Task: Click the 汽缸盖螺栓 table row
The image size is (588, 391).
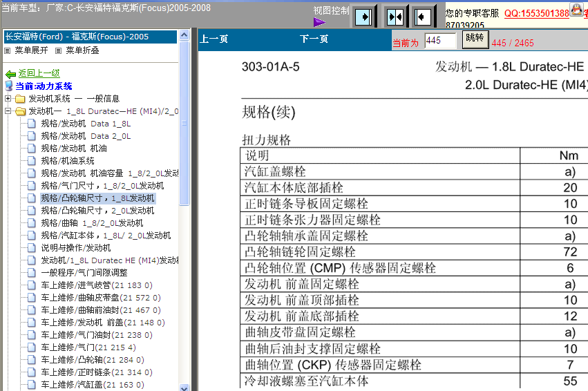Action: coord(414,172)
